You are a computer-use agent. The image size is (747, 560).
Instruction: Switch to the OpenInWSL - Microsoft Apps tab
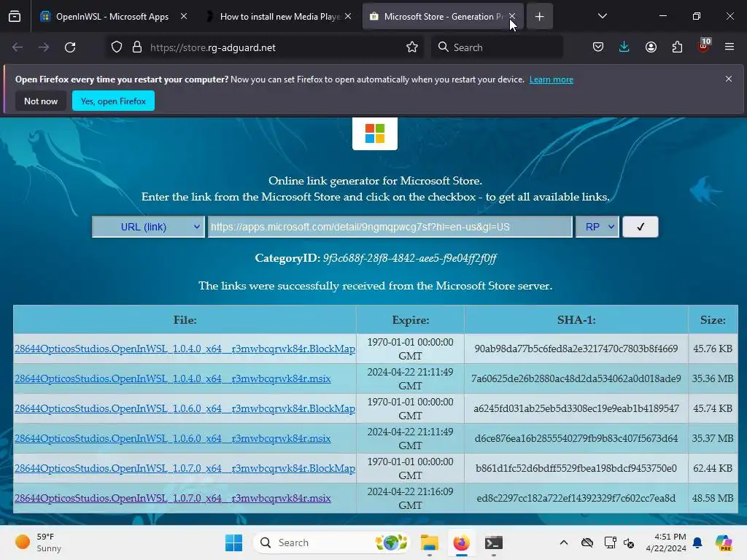pos(112,17)
